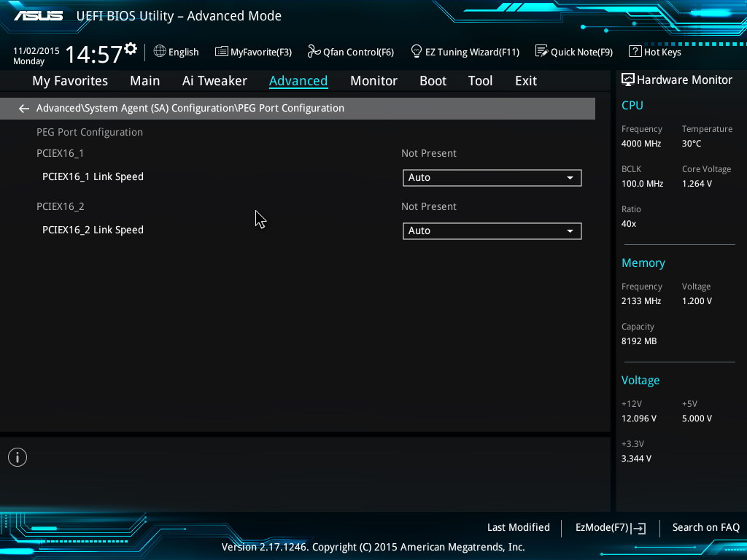Open MyFavorite(F3) from top toolbar
This screenshot has width=747, height=560.
[253, 52]
